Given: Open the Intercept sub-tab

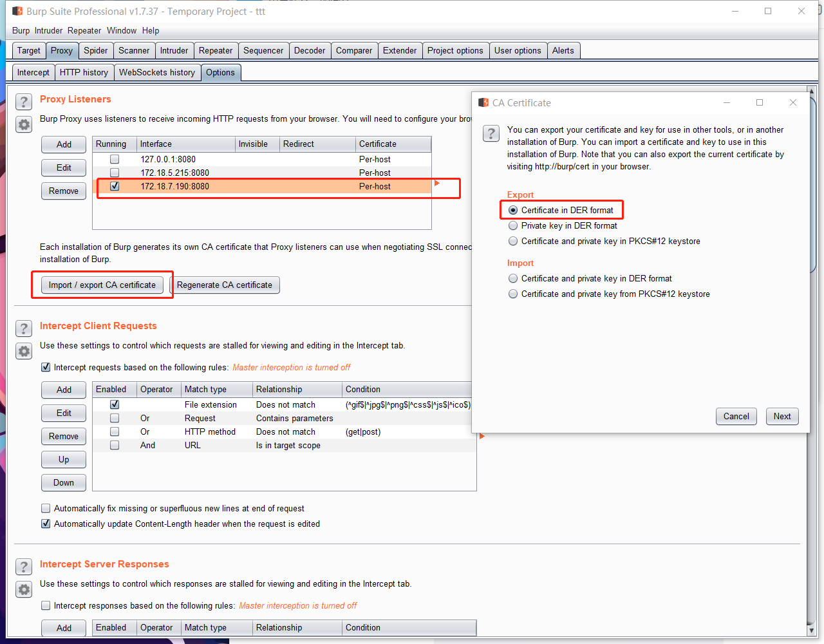Looking at the screenshot, I should 33,72.
